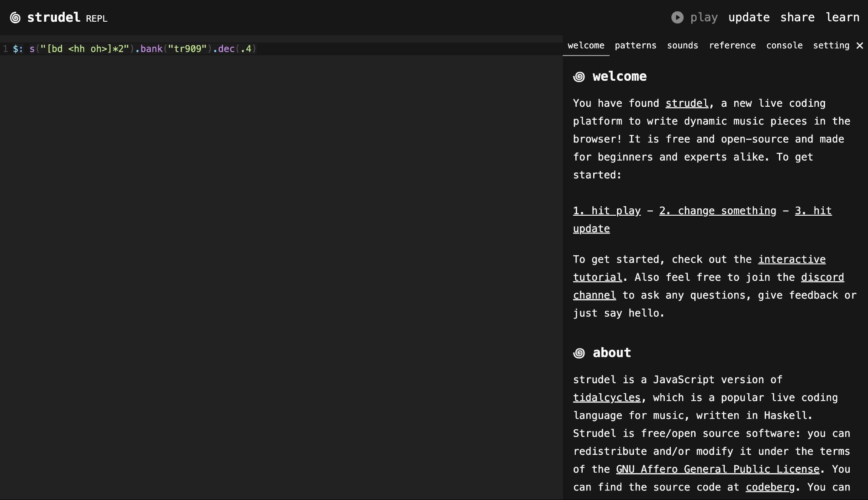Follow the strudel hyperlink in welcome text
This screenshot has height=500, width=868.
pos(687,103)
